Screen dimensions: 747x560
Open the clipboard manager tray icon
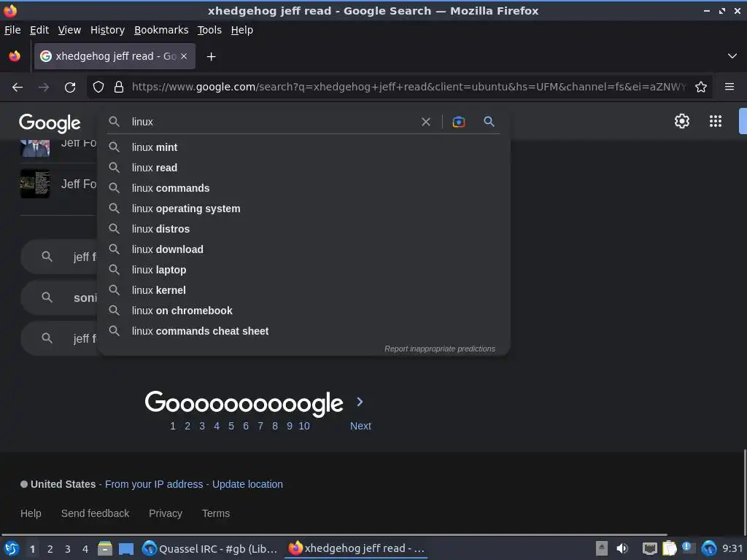click(x=670, y=548)
